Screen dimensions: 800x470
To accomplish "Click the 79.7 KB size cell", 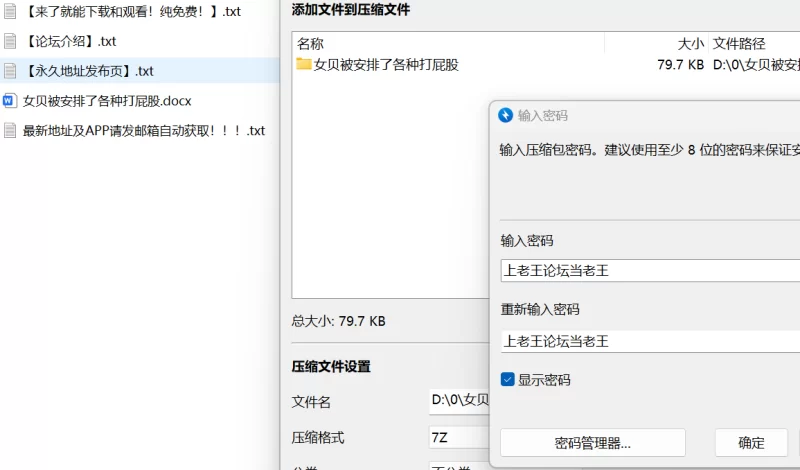I will click(680, 65).
